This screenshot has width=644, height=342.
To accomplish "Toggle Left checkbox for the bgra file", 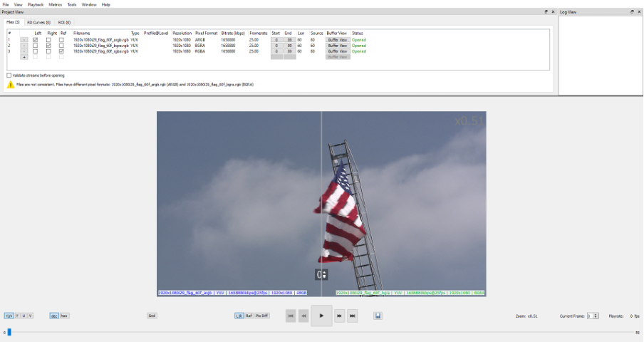I will click(36, 46).
